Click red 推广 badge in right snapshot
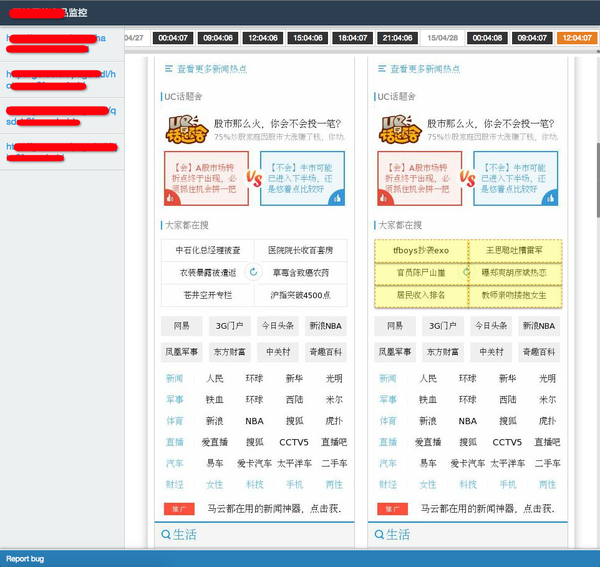The image size is (600, 567). [x=392, y=509]
